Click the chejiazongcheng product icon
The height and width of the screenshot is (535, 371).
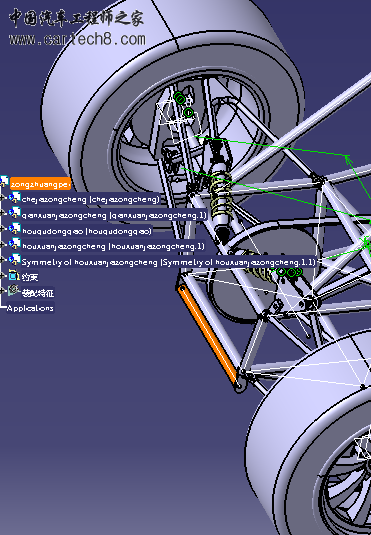(14, 198)
